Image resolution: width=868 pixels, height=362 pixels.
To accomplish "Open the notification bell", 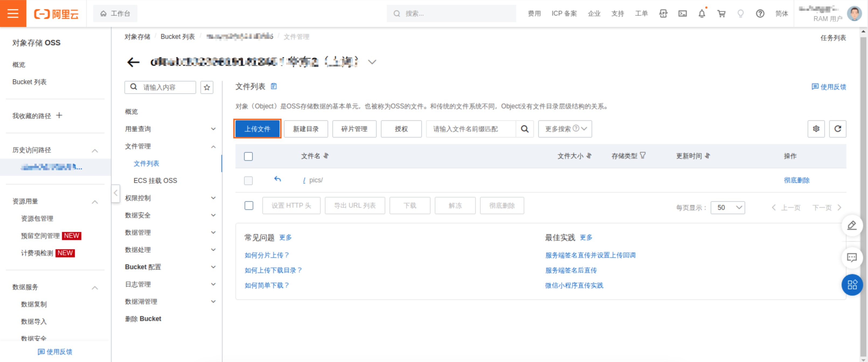I will pyautogui.click(x=702, y=13).
